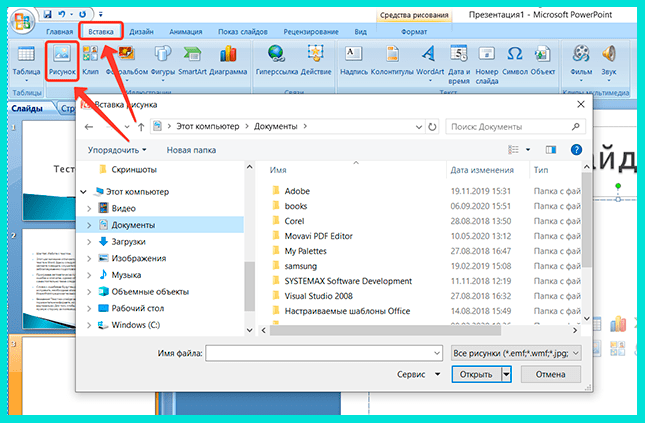Open the Открыть button split arrow

click(506, 374)
